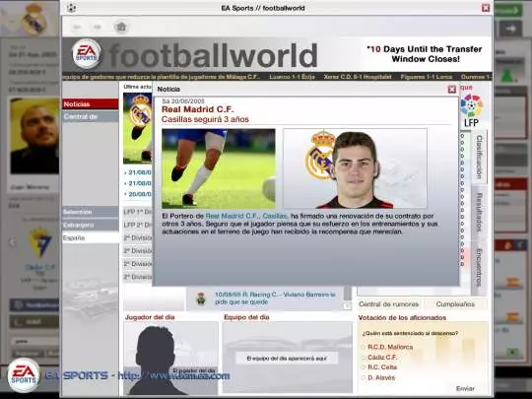This screenshot has width=532, height=399.
Task: Select Selección in the sidebar
Action: point(91,212)
